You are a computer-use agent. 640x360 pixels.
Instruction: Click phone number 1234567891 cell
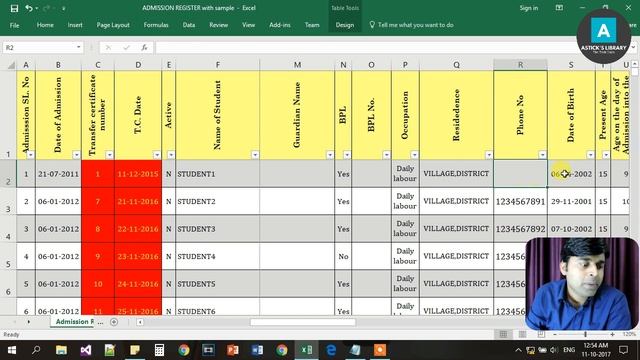(520, 202)
